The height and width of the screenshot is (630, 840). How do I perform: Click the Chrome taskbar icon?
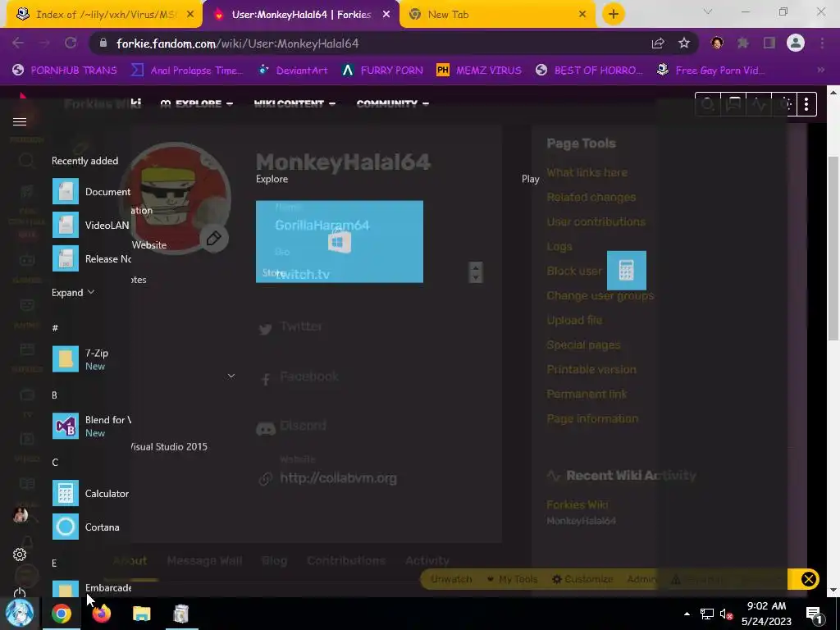pyautogui.click(x=61, y=614)
